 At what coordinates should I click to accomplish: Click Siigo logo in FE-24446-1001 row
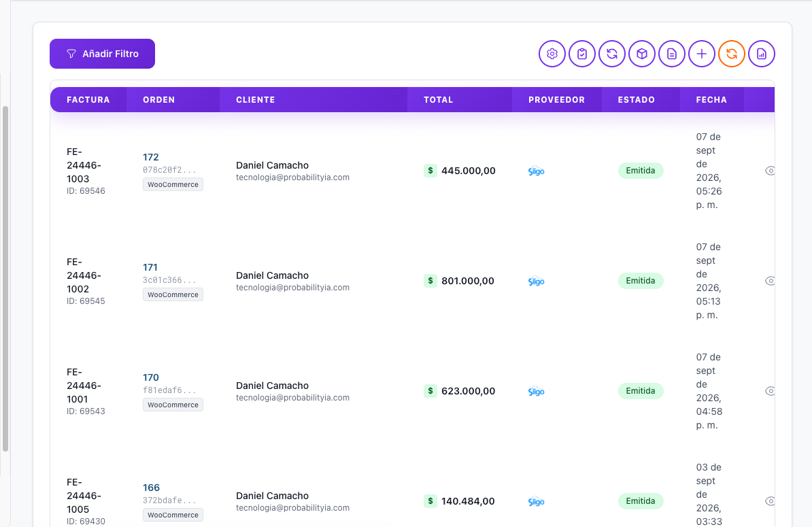[x=537, y=392]
